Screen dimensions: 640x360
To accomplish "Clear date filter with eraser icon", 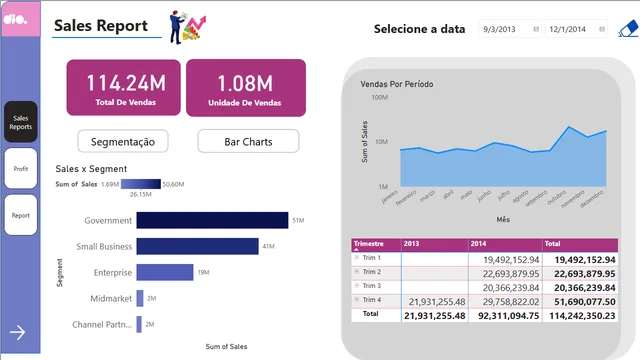I will [x=628, y=29].
